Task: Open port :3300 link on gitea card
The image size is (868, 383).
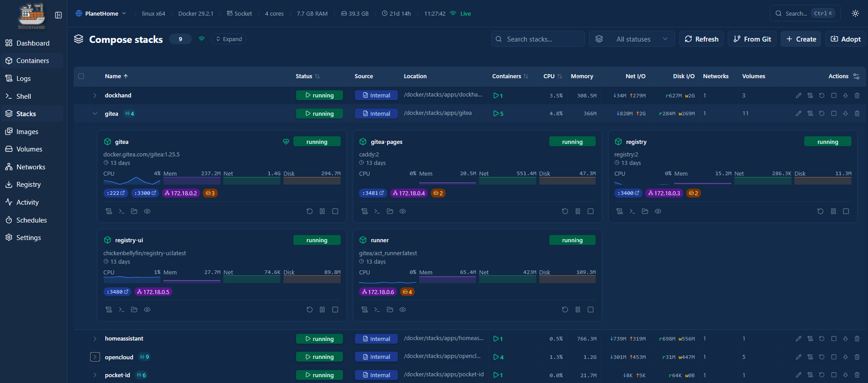Action: pyautogui.click(x=145, y=193)
